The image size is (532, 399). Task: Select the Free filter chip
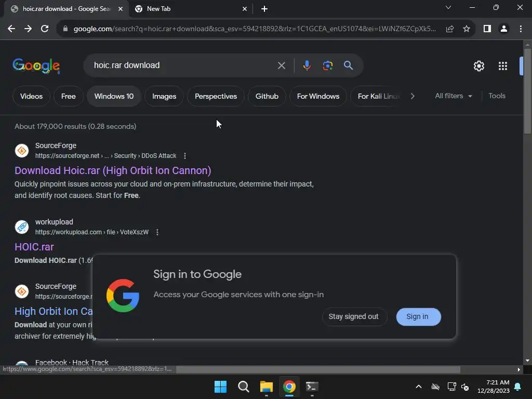tap(69, 96)
